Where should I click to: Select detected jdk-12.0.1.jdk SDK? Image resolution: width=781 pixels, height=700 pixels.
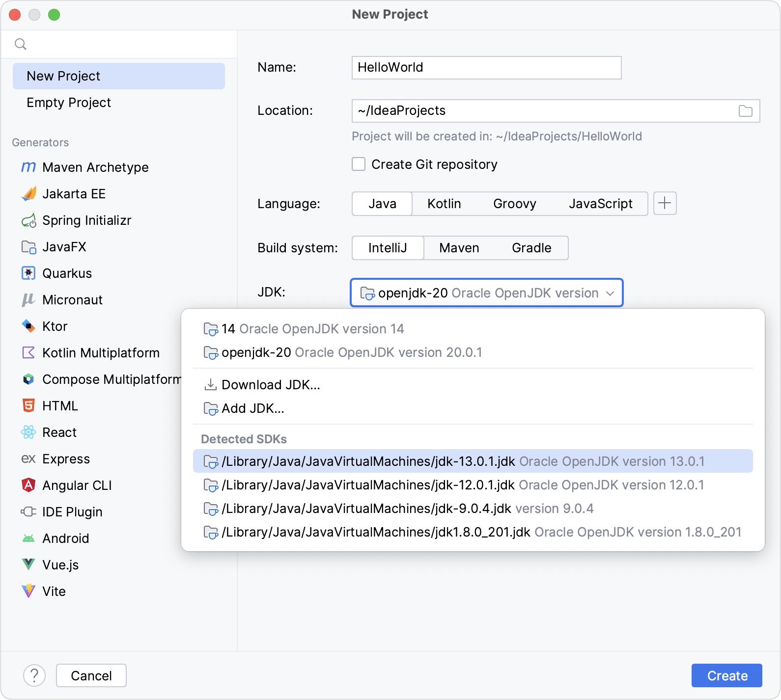473,485
